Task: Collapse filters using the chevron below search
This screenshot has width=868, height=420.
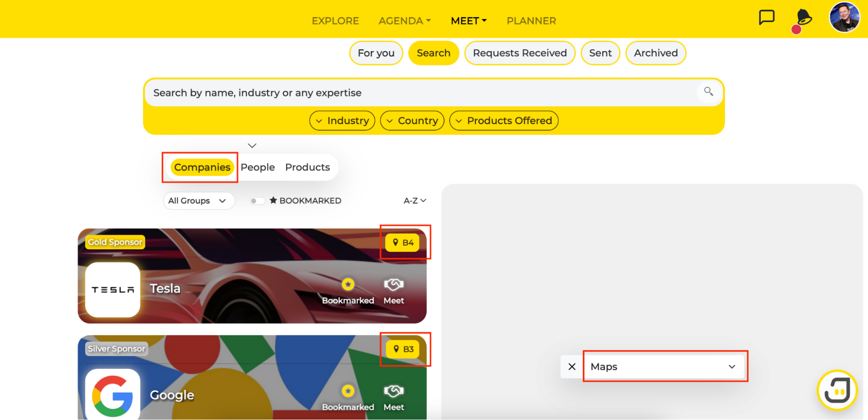Action: pyautogui.click(x=252, y=146)
